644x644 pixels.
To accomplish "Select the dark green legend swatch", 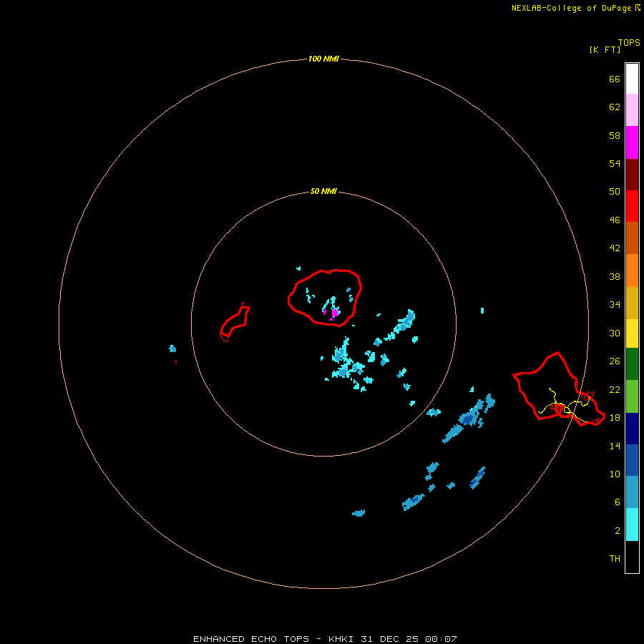I will point(632,364).
